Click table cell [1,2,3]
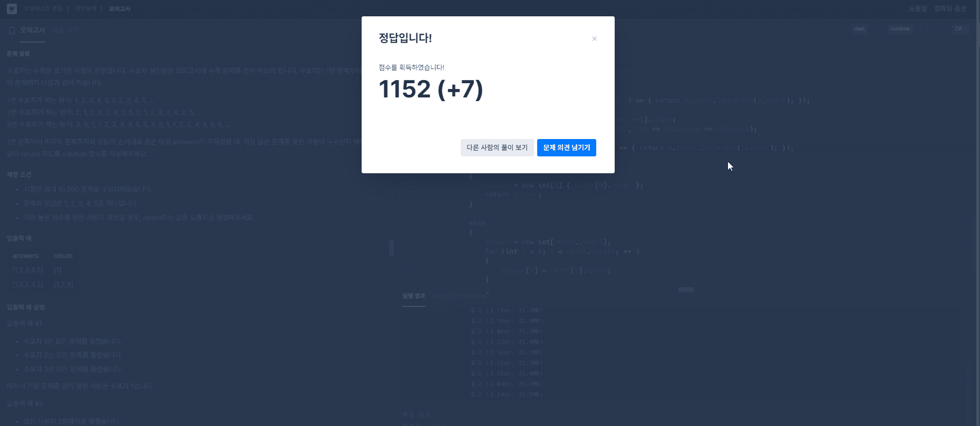980x426 pixels. [63, 285]
